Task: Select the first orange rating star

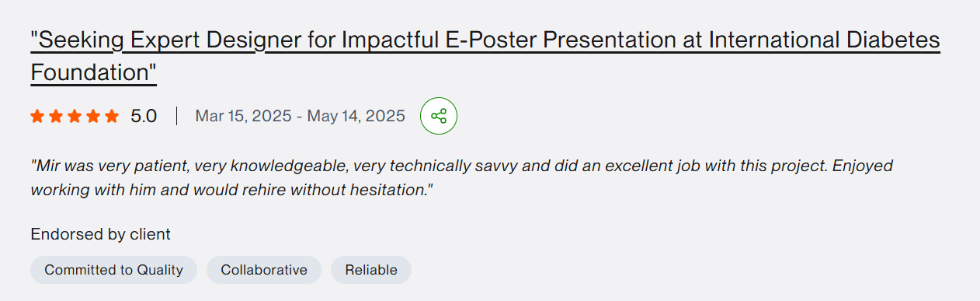Action: pos(37,117)
